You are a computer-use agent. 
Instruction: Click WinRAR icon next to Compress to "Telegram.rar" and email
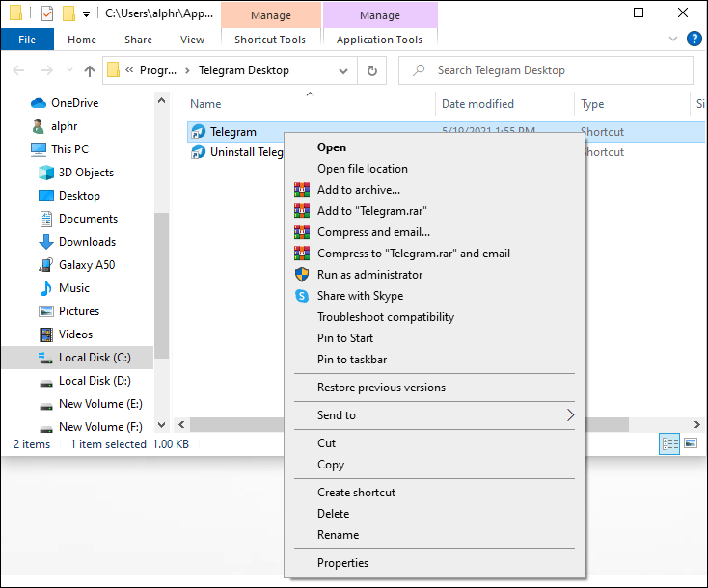click(x=302, y=254)
